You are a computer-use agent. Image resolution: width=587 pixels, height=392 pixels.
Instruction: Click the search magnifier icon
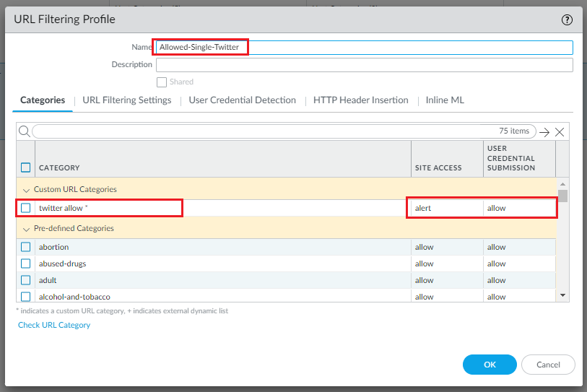(24, 131)
